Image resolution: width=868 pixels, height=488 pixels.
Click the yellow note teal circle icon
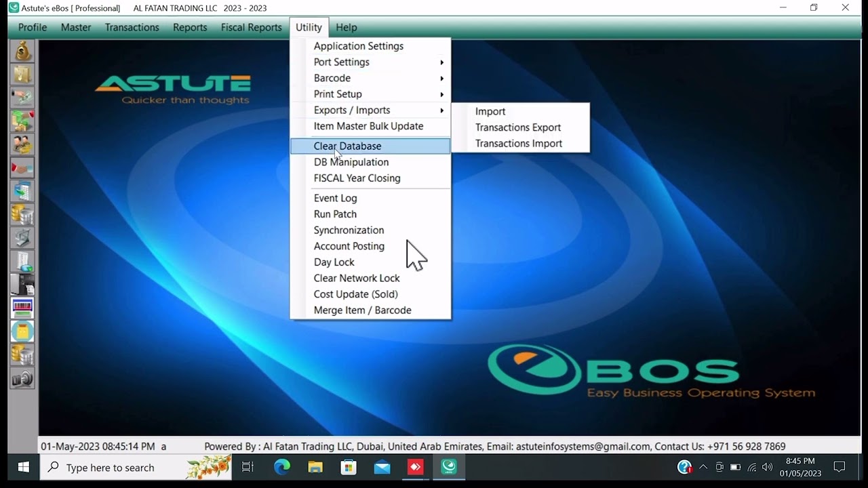(22, 331)
